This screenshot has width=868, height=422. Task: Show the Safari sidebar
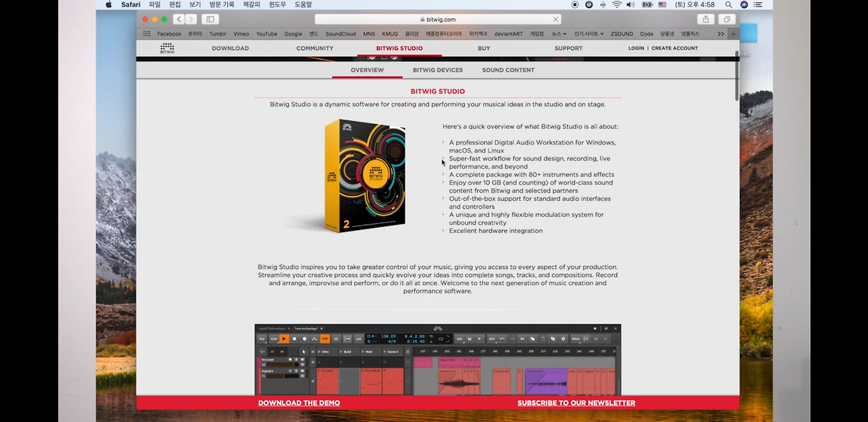pos(210,19)
